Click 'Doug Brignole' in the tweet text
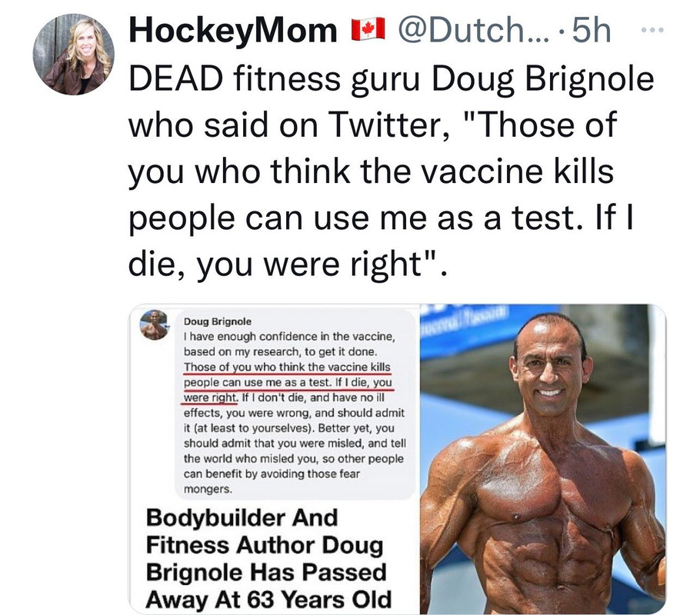 (542, 79)
